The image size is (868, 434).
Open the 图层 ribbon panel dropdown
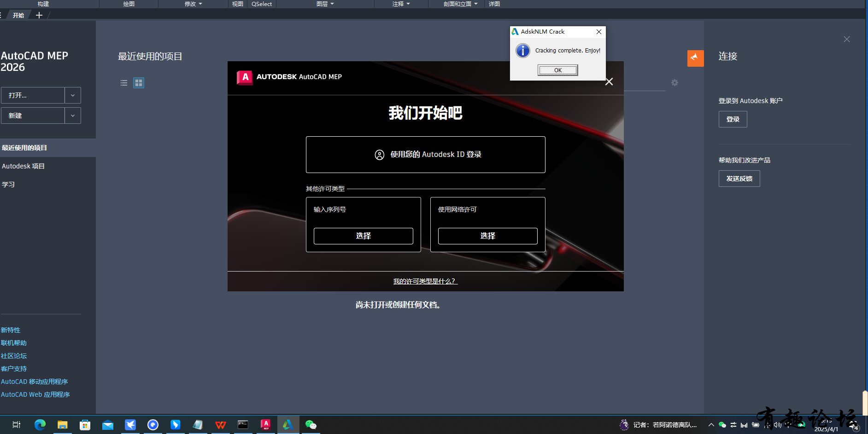pyautogui.click(x=325, y=4)
